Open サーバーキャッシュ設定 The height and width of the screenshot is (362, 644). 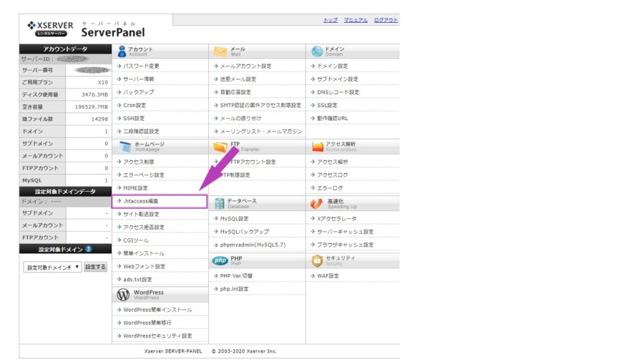[345, 231]
